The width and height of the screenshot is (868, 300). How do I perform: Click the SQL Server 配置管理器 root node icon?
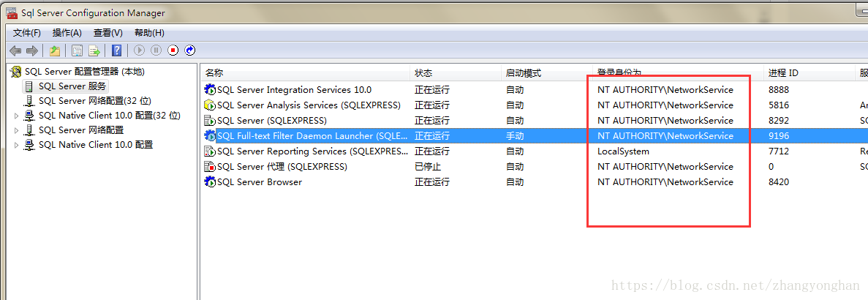(x=16, y=72)
